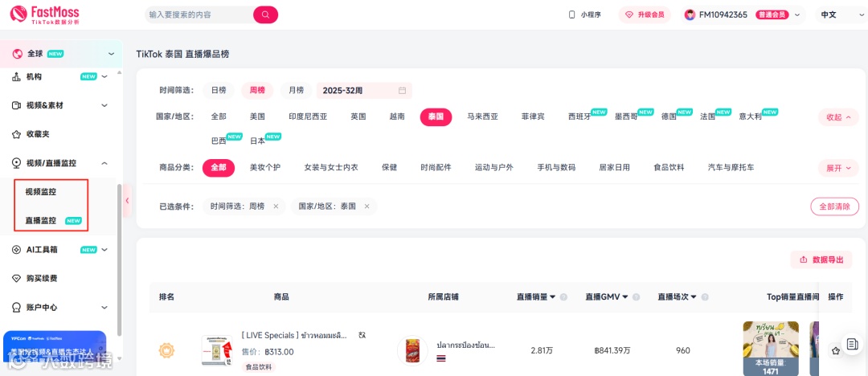
Task: Click the AI工具箱 icon
Action: coord(17,250)
